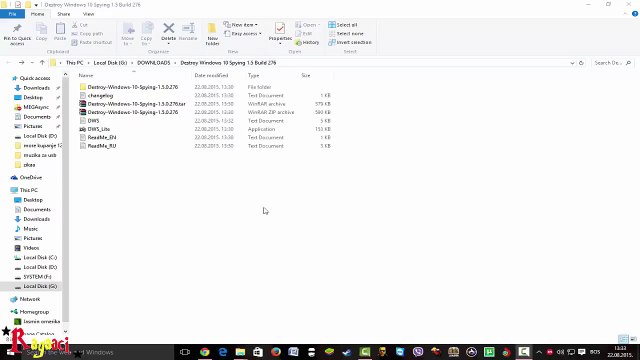Select SYSTEM (F:) drive in the navigation pane
The width and height of the screenshot is (640, 360).
(x=37, y=277)
